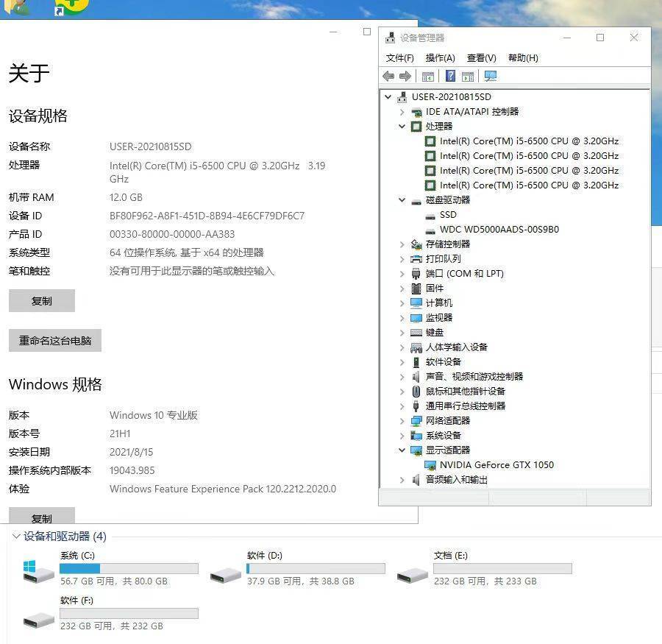This screenshot has height=644, width=662.
Task: Expand the 鼠标和其他指针设备 node
Action: [x=402, y=392]
